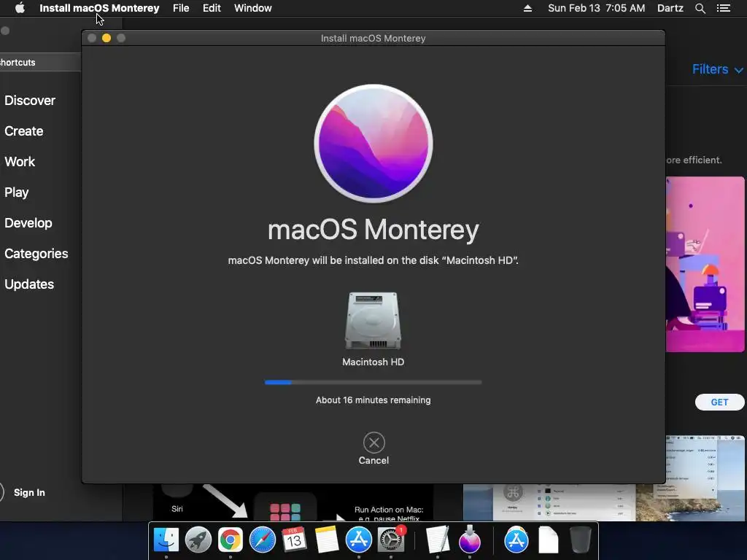Open the Install macOS Monterey app menu
This screenshot has width=747, height=560.
click(99, 8)
